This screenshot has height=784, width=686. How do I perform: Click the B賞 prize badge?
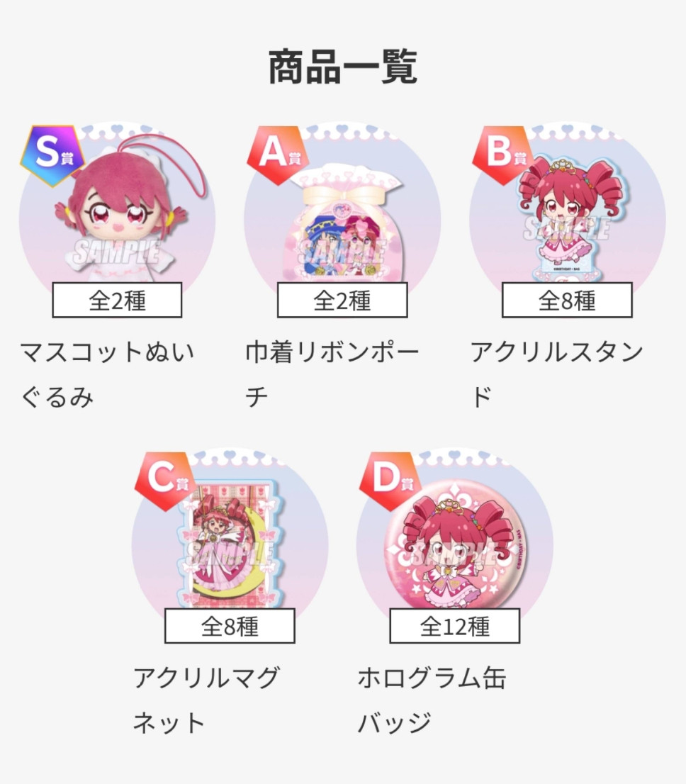tap(502, 155)
